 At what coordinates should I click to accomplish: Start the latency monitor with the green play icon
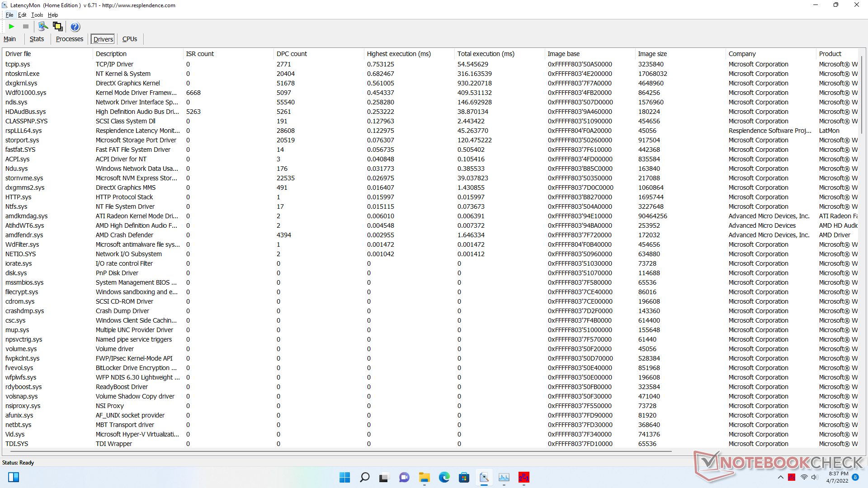12,27
